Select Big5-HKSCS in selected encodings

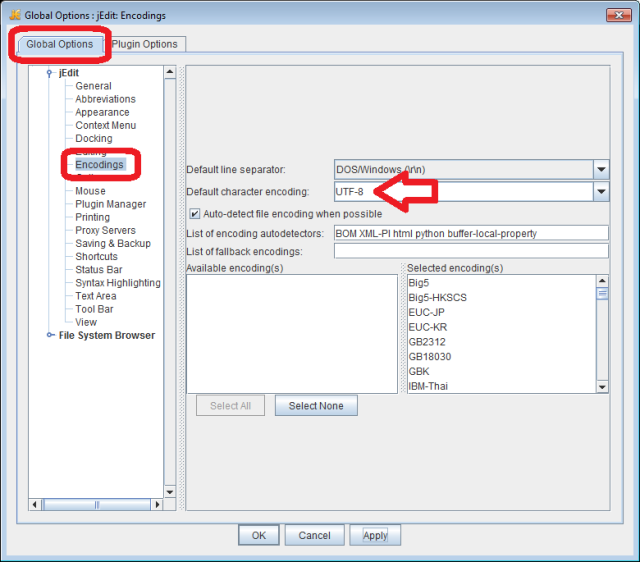(x=502, y=298)
